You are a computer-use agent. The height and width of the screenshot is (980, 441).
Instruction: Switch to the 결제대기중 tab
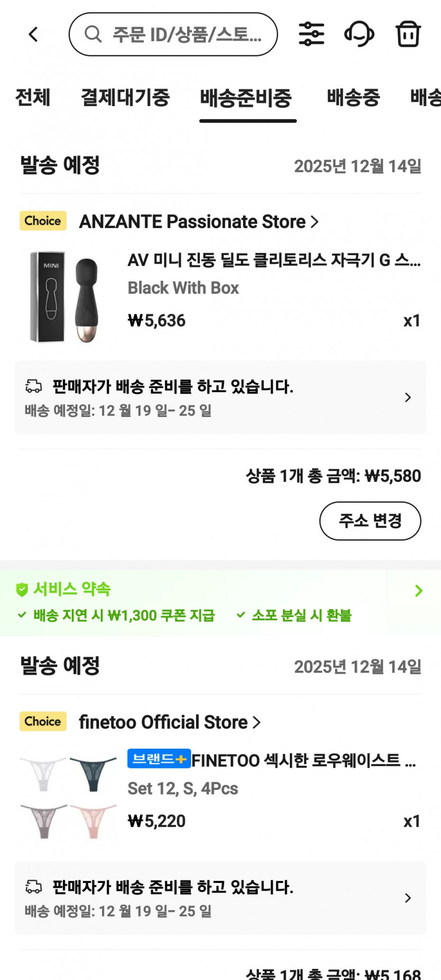125,98
